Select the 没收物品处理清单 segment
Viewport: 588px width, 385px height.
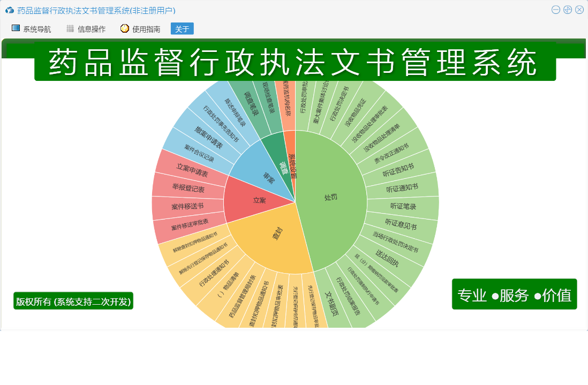click(382, 138)
